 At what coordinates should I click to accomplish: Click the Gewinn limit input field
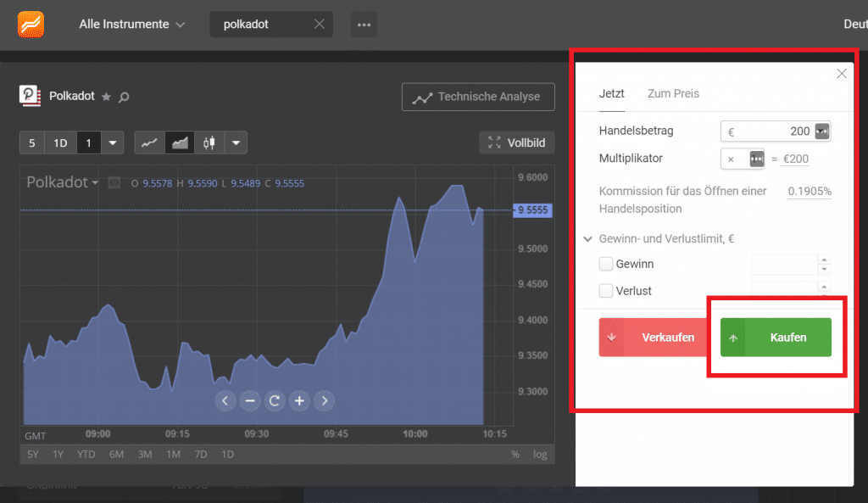tap(784, 265)
